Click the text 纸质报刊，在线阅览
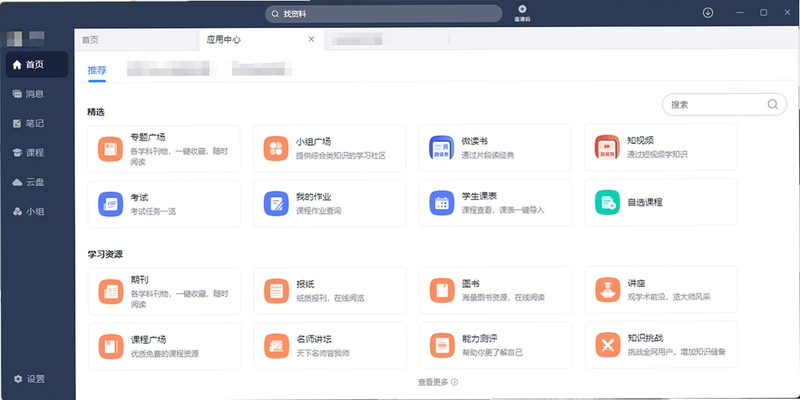Image resolution: width=800 pixels, height=400 pixels. [x=330, y=298]
